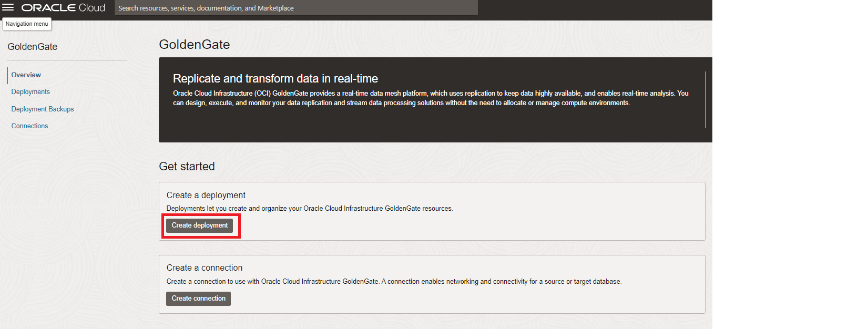Open the Connections sidebar link
868x329 pixels.
pos(29,126)
